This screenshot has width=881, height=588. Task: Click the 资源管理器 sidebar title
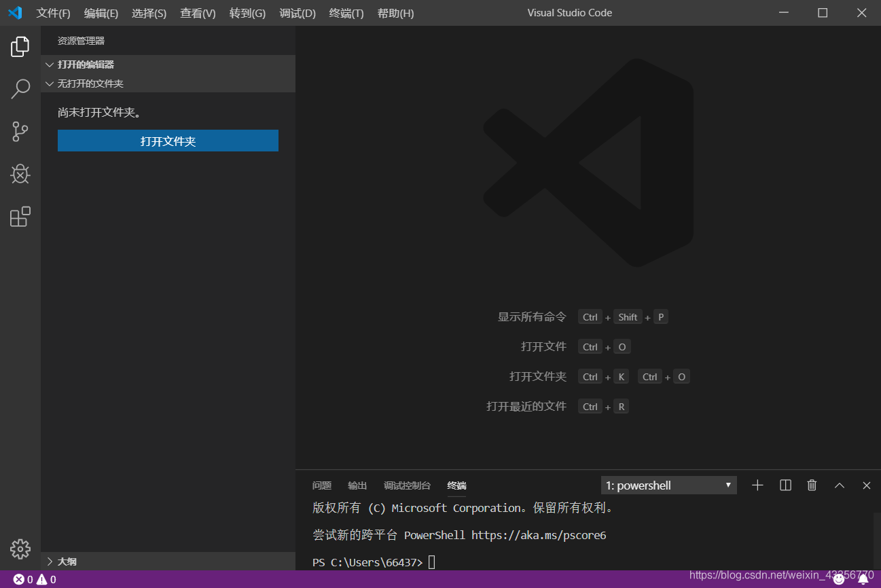point(81,41)
